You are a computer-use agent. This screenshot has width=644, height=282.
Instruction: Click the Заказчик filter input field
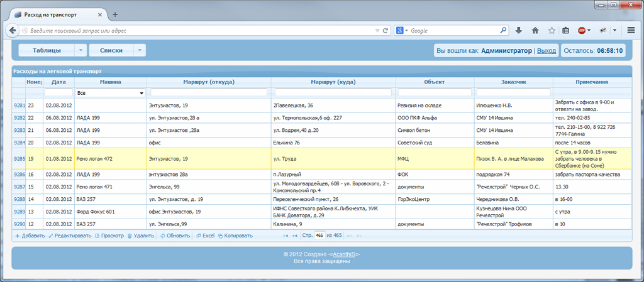[513, 92]
